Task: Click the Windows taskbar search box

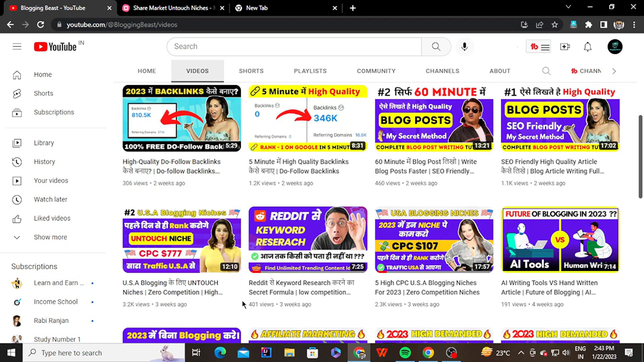Action: point(104,353)
